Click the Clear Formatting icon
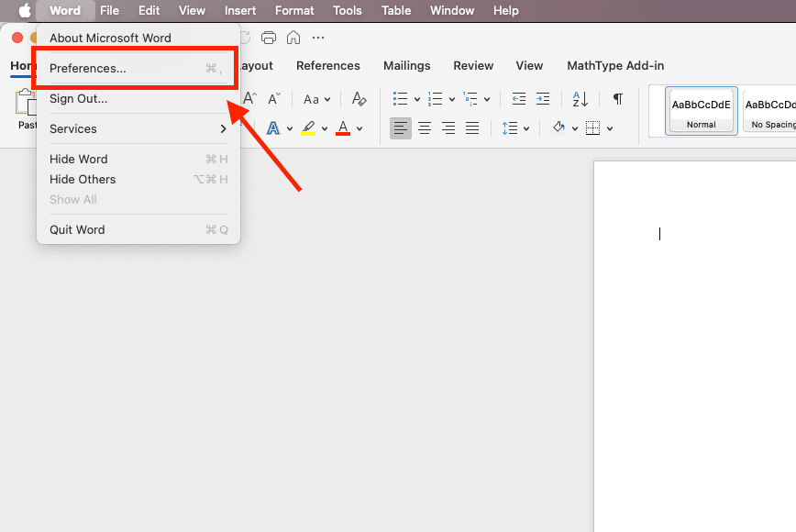 click(359, 98)
